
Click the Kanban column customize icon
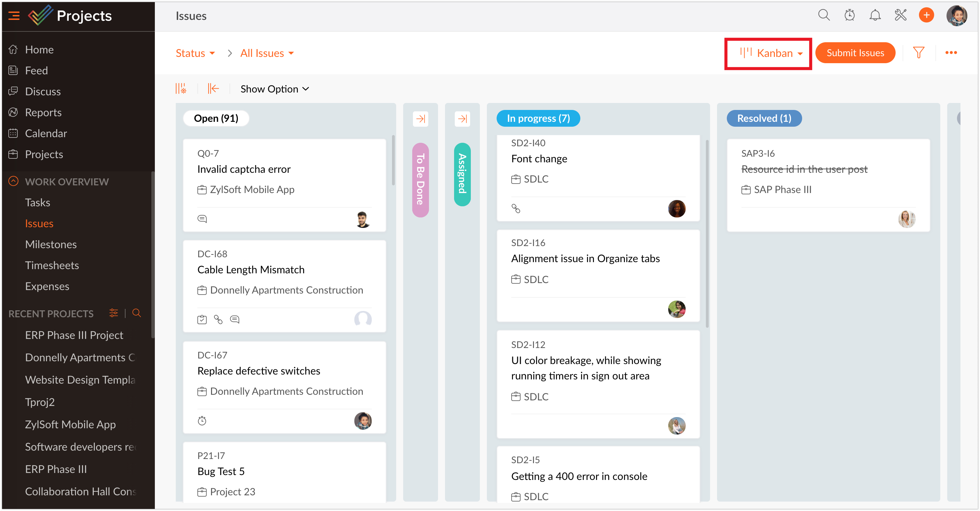[181, 89]
